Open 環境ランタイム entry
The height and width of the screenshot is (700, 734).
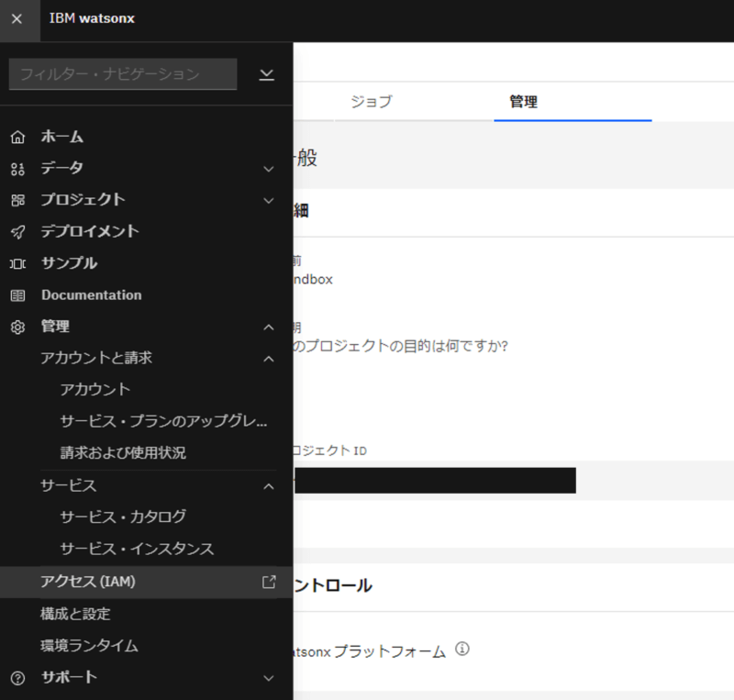click(89, 646)
